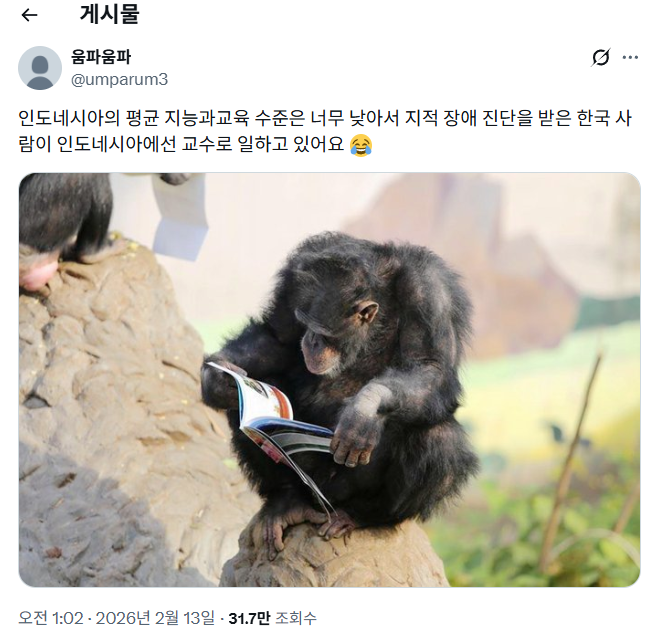Click the second line of post text
Screen dimensions: 650x642
click(x=195, y=145)
